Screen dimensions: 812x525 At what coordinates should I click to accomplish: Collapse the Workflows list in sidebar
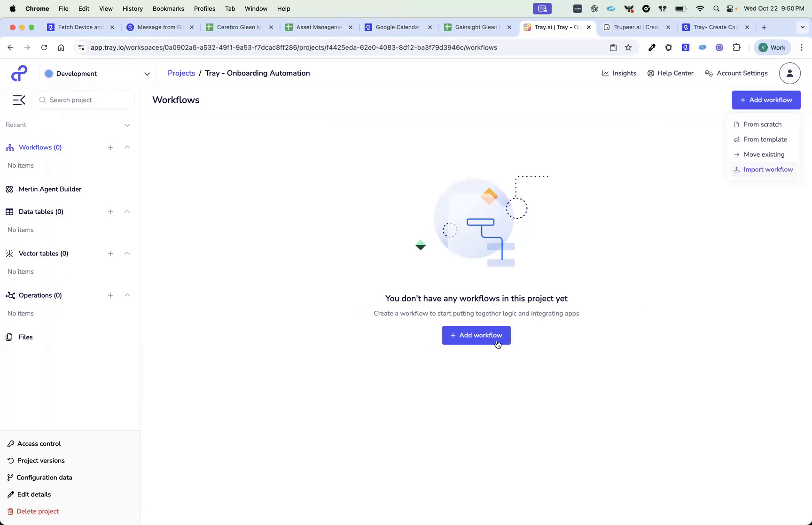(x=127, y=147)
